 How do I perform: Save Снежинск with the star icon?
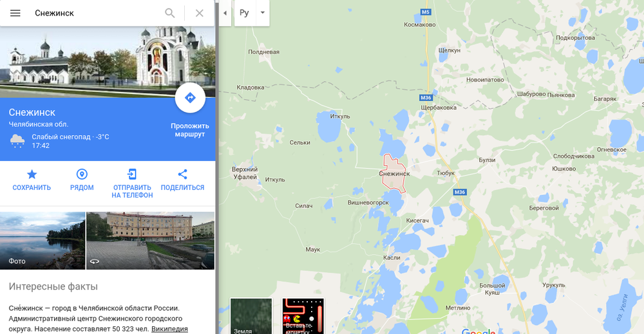point(32,174)
